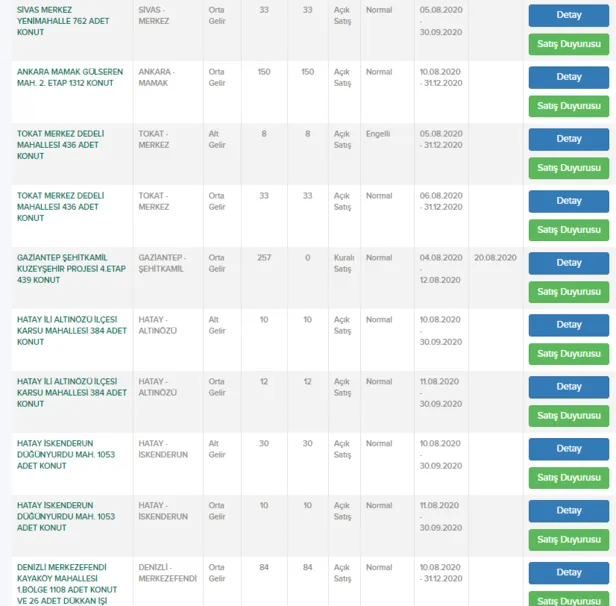
Task: Click Satış Duyurusu for Sivas Merkez Yenimahalle
Action: point(568,44)
